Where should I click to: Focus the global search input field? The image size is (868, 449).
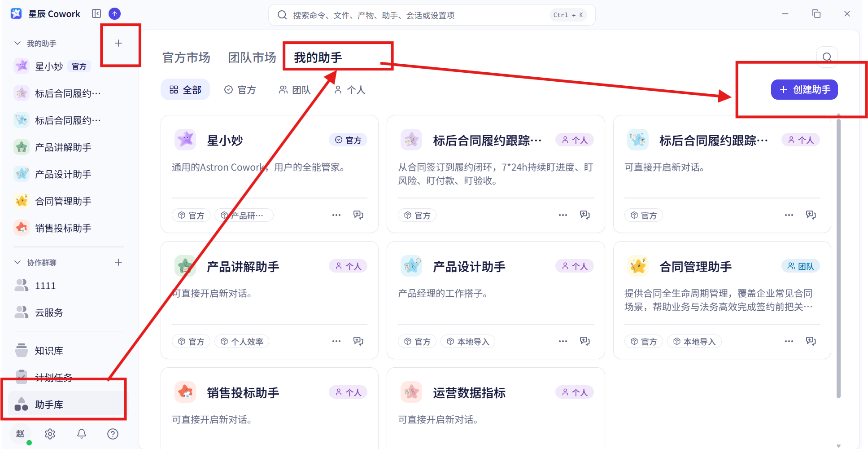432,15
